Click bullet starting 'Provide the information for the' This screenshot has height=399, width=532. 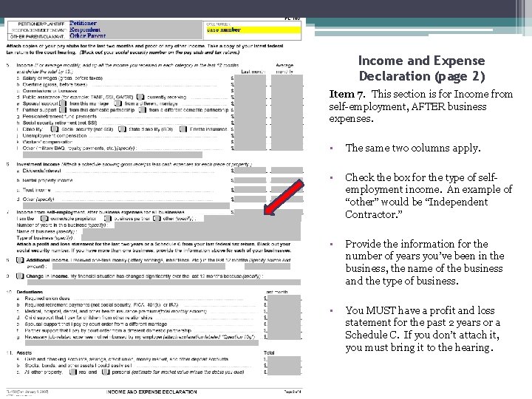point(425,262)
